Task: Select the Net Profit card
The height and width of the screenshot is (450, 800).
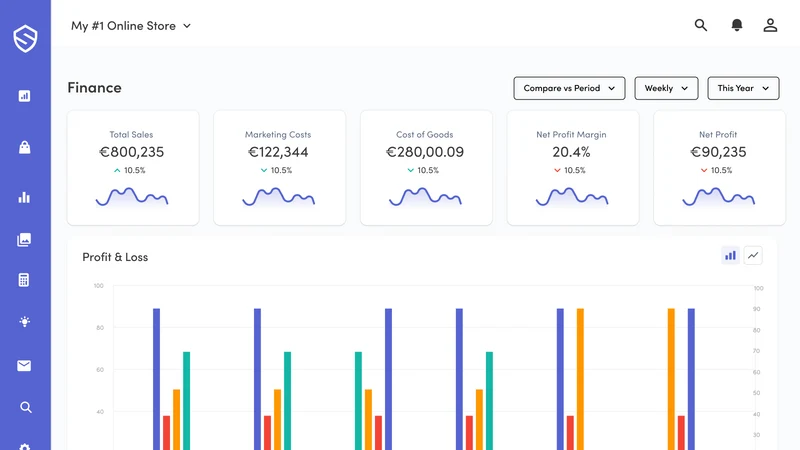Action: (719, 168)
